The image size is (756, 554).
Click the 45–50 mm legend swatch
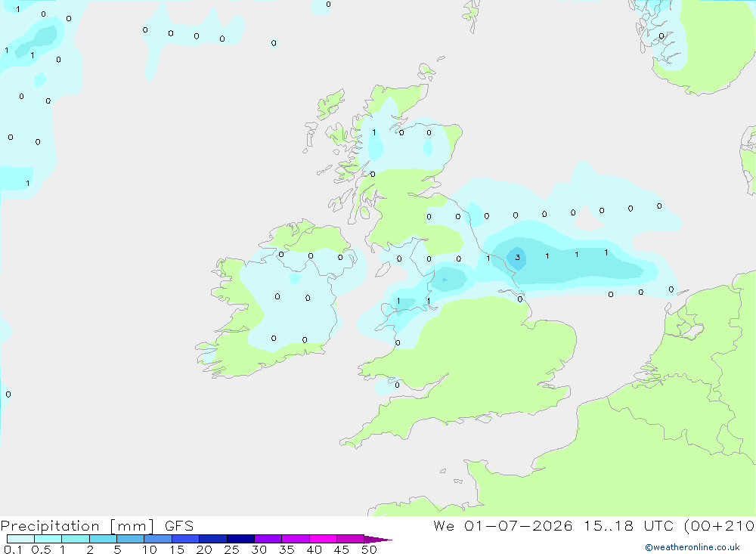(x=351, y=539)
